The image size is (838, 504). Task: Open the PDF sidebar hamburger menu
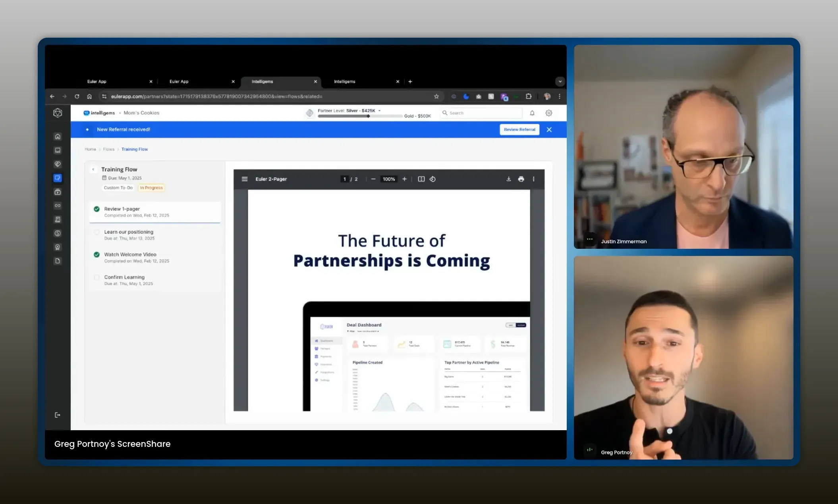pyautogui.click(x=245, y=179)
